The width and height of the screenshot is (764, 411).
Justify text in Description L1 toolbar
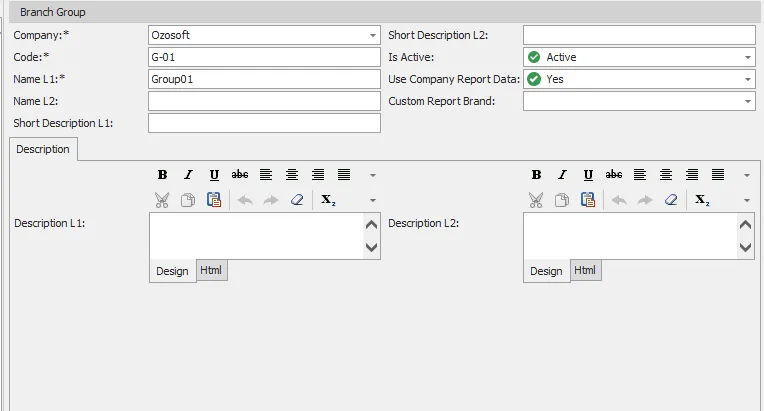344,174
